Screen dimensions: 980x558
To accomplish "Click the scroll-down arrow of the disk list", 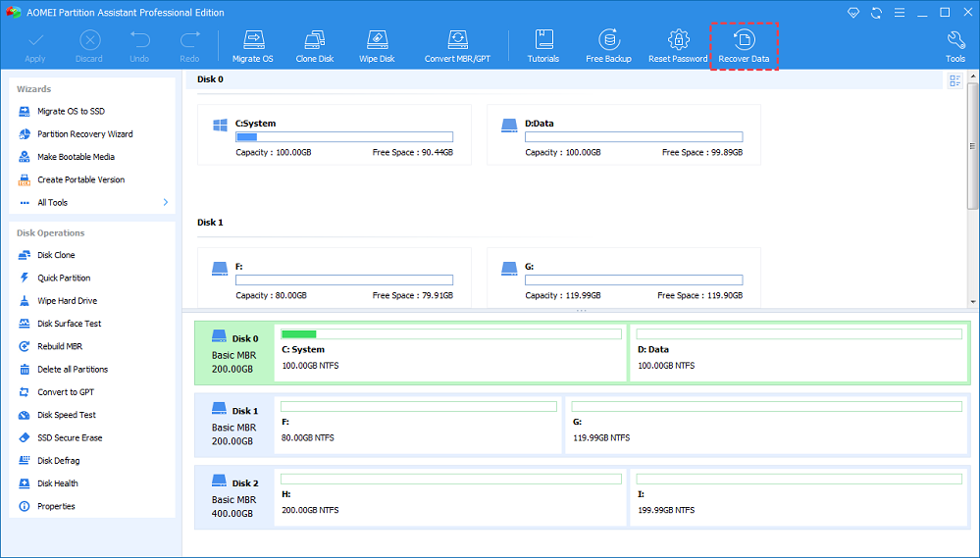I will 972,302.
